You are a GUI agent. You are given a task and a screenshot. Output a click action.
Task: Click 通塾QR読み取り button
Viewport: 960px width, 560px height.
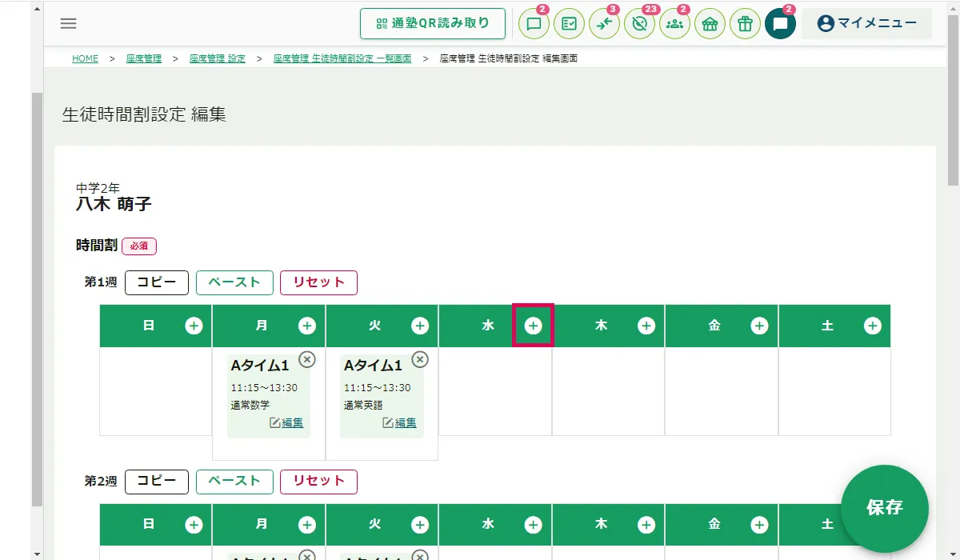(x=433, y=23)
